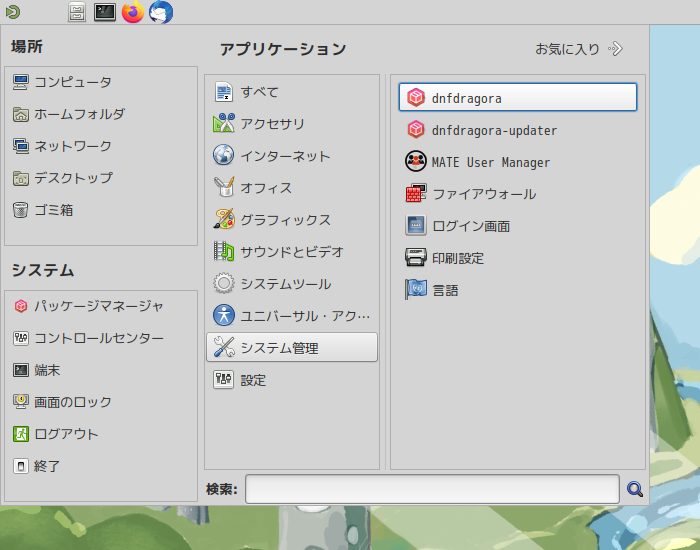Click the magnifier search icon
The image size is (700, 550).
(634, 489)
